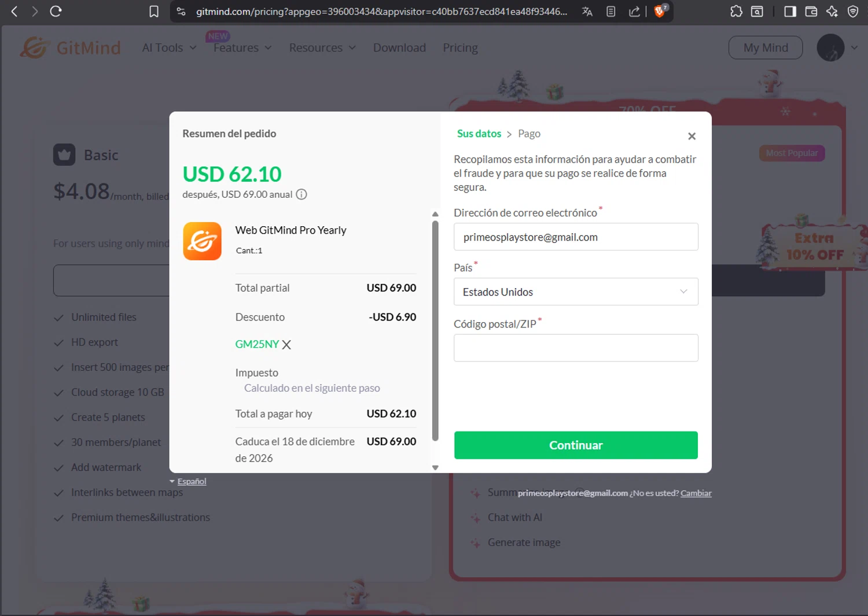Remove the GM25NY coupon code
The height and width of the screenshot is (616, 868).
tap(286, 345)
